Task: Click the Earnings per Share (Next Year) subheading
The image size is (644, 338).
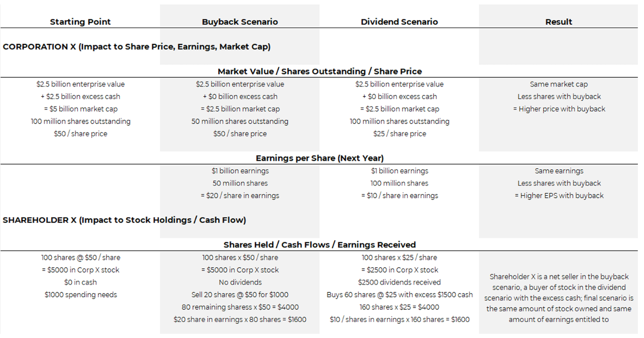Action: click(319, 158)
